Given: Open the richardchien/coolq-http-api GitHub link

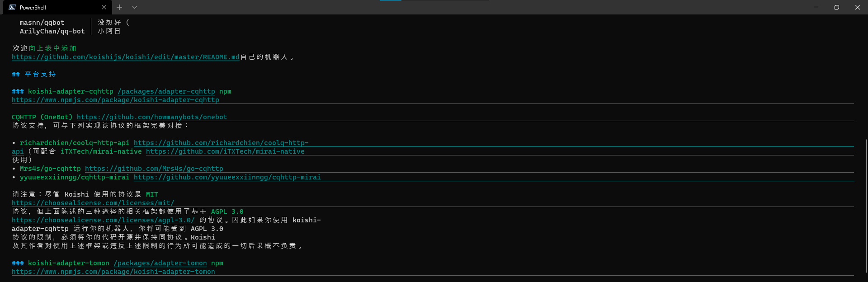Looking at the screenshot, I should pyautogui.click(x=221, y=142).
